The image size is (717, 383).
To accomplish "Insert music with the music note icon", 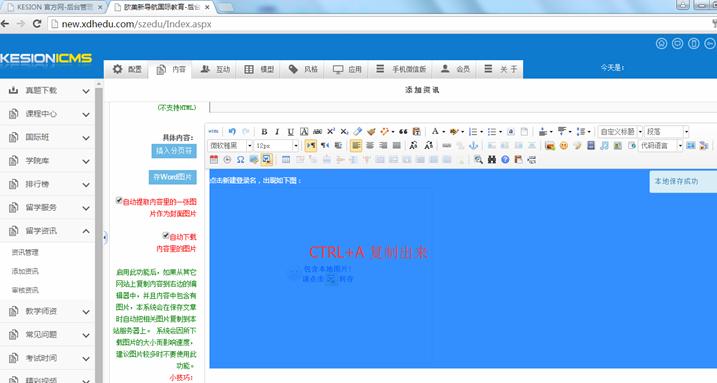I will pyautogui.click(x=604, y=145).
